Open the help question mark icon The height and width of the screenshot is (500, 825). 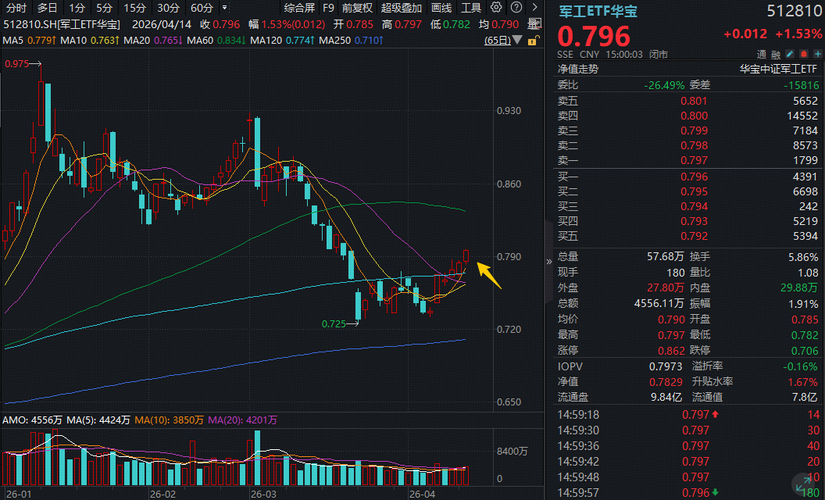coord(517,7)
